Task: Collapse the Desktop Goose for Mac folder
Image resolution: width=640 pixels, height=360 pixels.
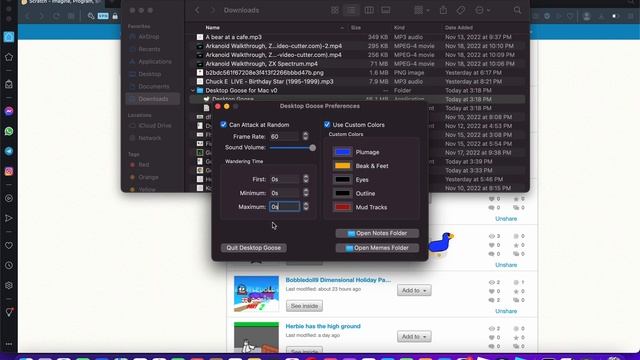Action: 193,91
